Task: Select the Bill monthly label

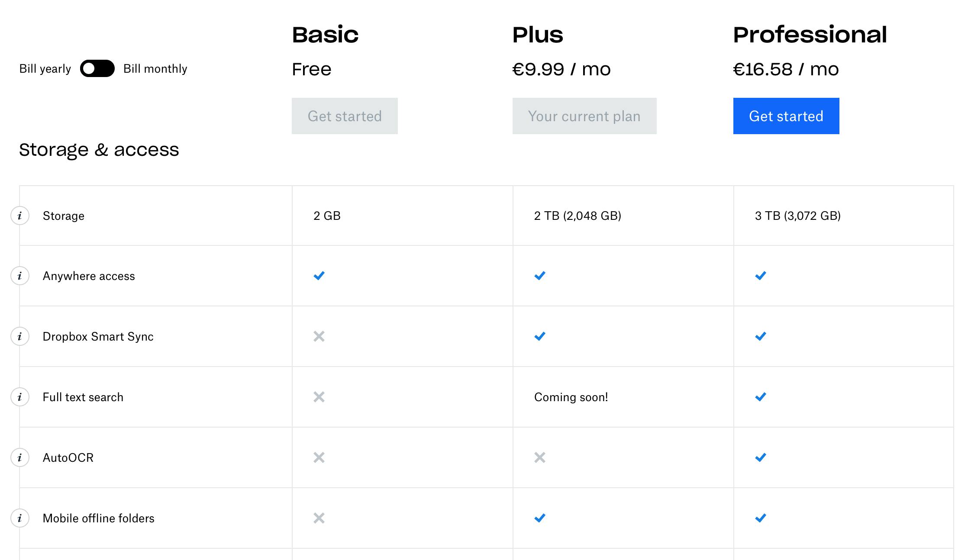Action: (155, 69)
